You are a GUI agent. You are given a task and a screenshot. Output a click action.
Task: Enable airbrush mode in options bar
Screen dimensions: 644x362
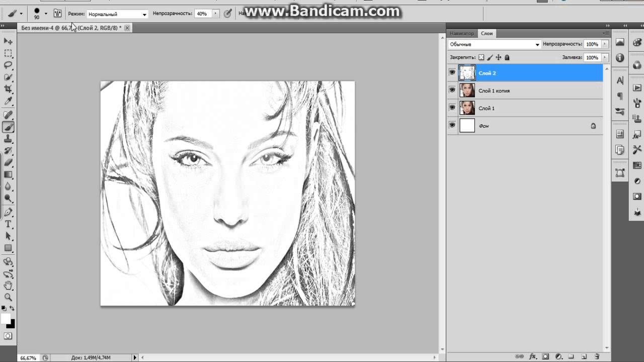pos(227,14)
